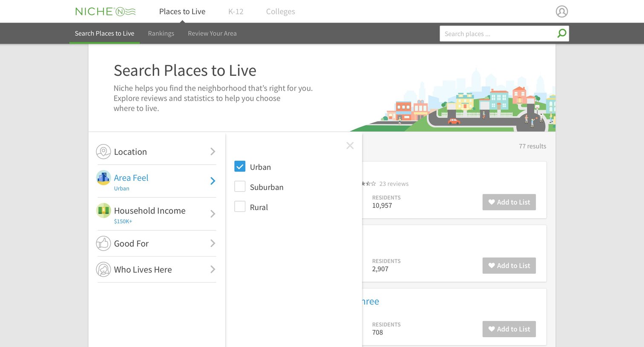The width and height of the screenshot is (644, 347).
Task: Open the Places to Live tab
Action: point(182,12)
